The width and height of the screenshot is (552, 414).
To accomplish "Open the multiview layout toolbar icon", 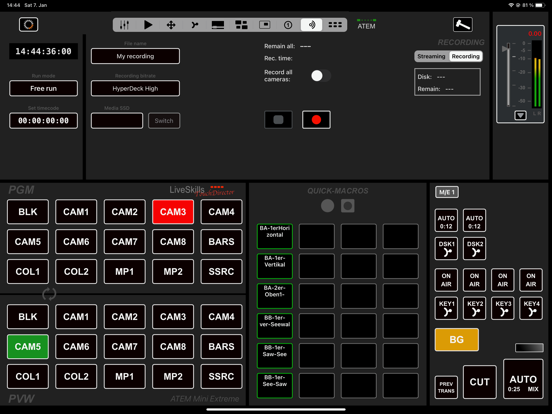I will pyautogui.click(x=241, y=25).
